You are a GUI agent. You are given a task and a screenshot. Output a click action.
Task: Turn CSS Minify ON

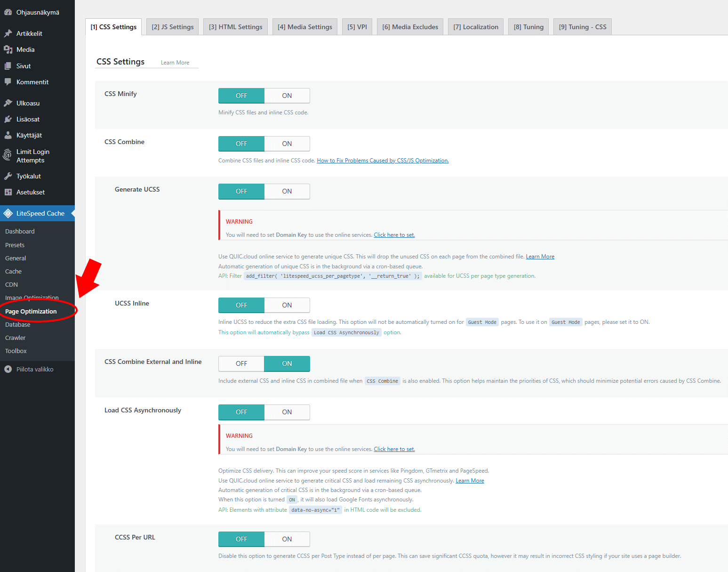pyautogui.click(x=287, y=96)
